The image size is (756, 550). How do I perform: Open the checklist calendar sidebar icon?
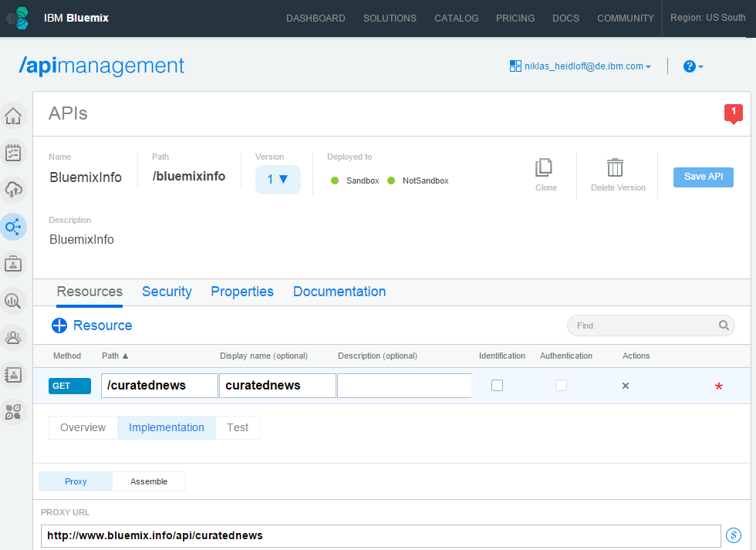(x=13, y=153)
